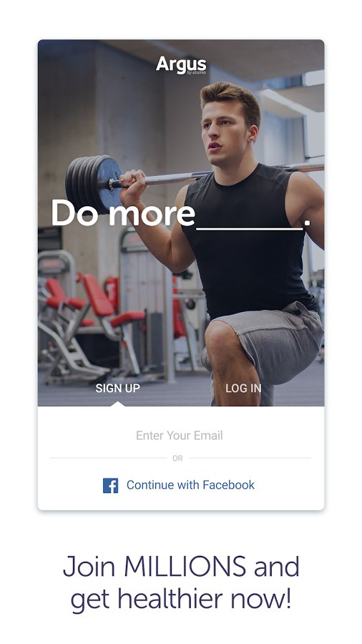Click the white triangle pointer under SIGN UP
Viewport: 362px width, 644px height.
point(117,404)
